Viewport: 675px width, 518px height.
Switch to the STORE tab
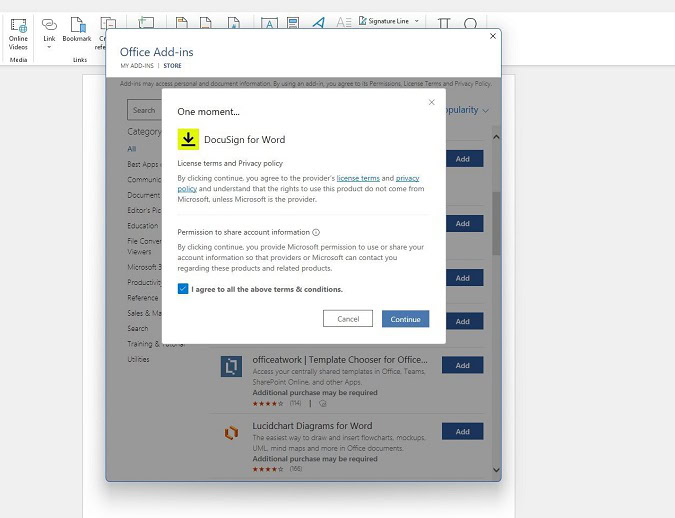click(x=172, y=65)
